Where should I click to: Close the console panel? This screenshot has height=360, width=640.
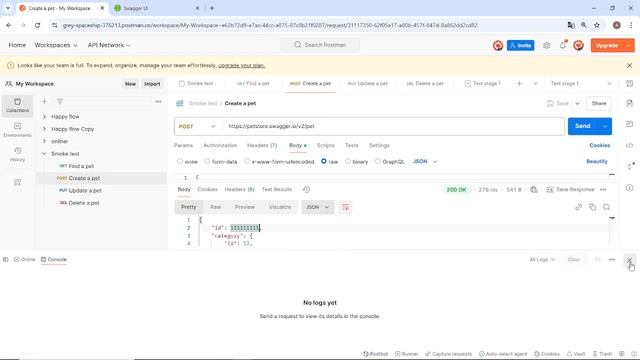(629, 260)
